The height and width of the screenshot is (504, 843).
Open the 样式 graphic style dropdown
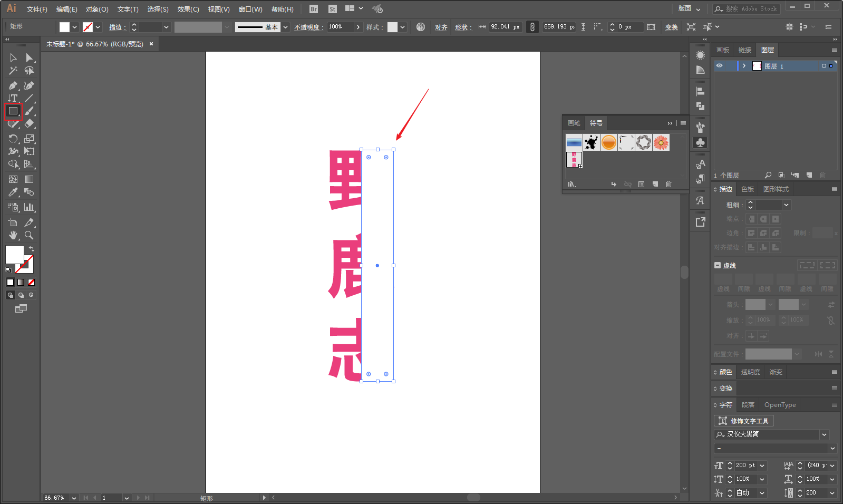402,27
